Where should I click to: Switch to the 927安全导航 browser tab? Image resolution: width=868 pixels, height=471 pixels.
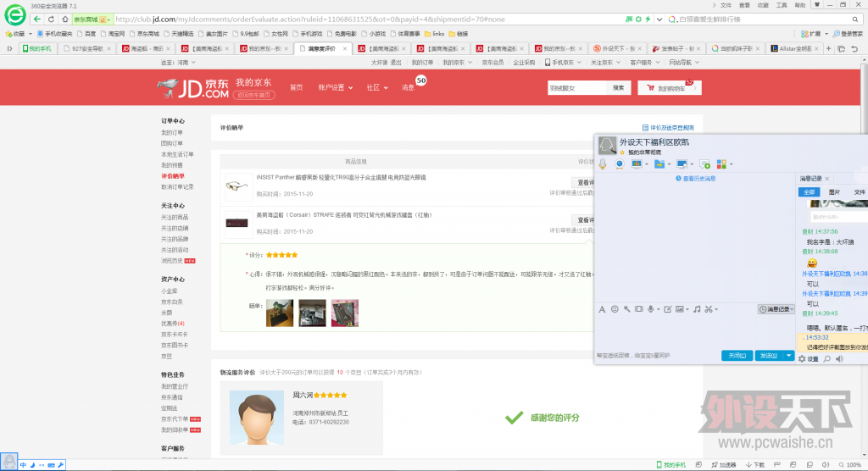[87, 48]
